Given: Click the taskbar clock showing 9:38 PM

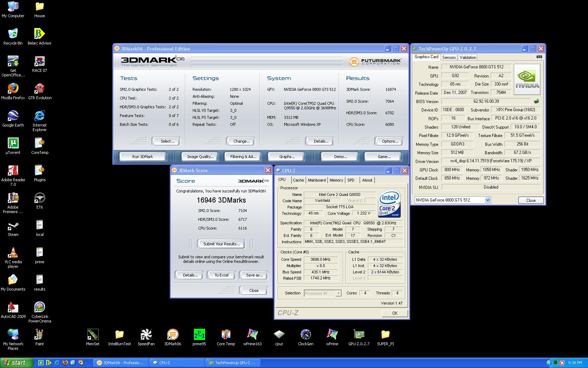Looking at the screenshot, I should coord(575,363).
